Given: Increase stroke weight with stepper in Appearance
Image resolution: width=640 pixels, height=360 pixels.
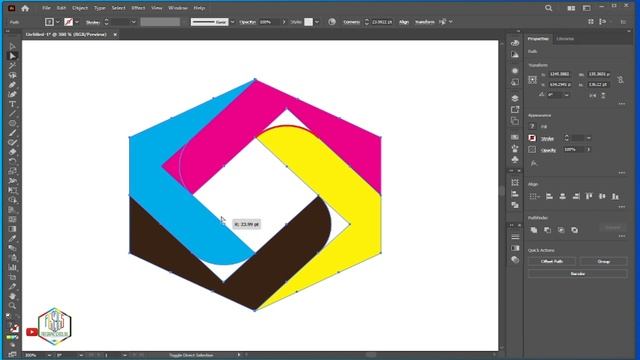Looking at the screenshot, I should 567,136.
